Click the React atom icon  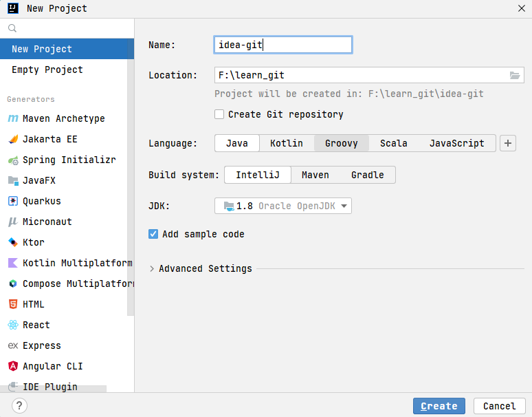coord(13,325)
